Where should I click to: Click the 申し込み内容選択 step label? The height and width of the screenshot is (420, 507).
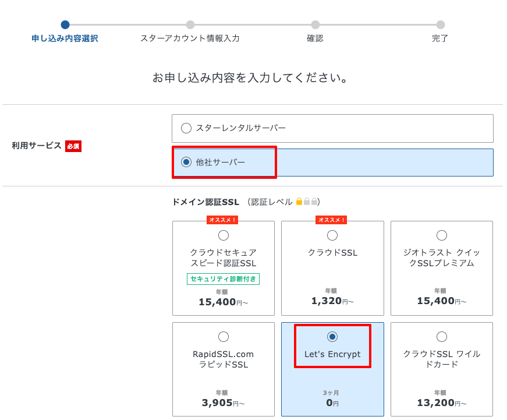pos(65,38)
